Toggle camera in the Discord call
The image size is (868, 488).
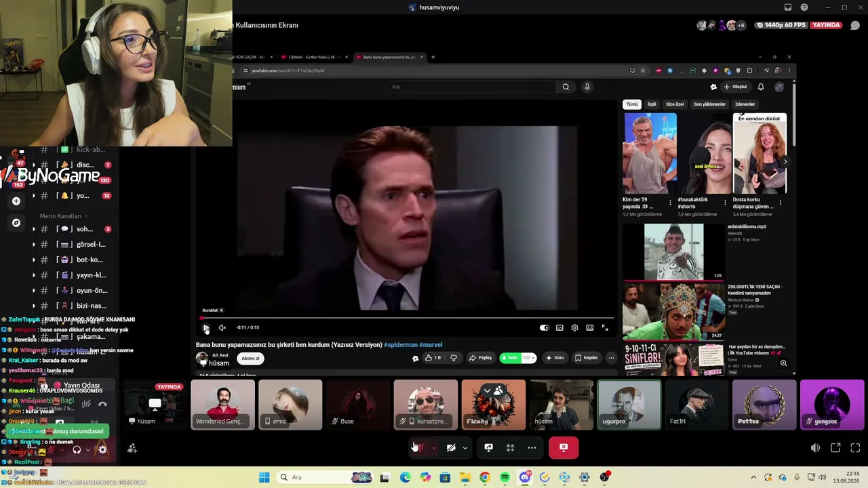pos(450,447)
